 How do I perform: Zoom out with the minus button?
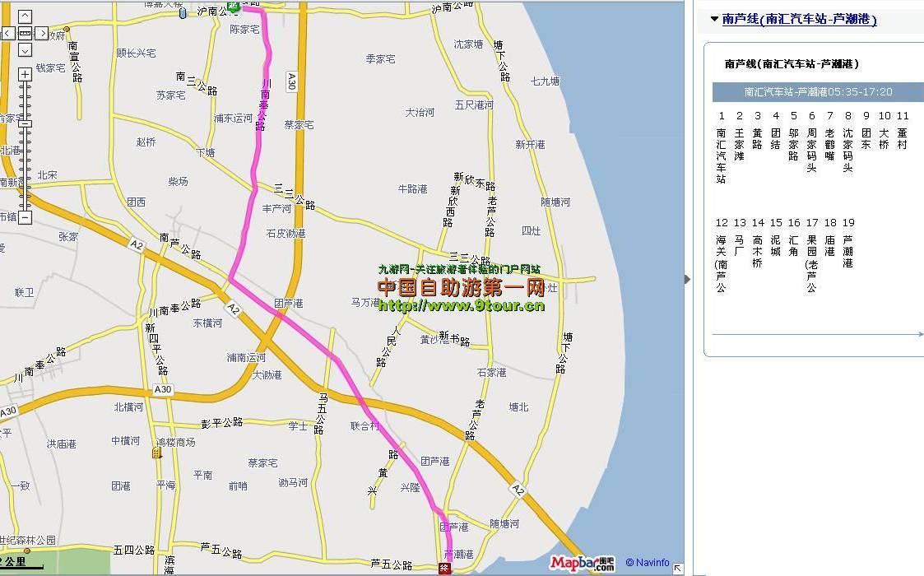(x=25, y=217)
